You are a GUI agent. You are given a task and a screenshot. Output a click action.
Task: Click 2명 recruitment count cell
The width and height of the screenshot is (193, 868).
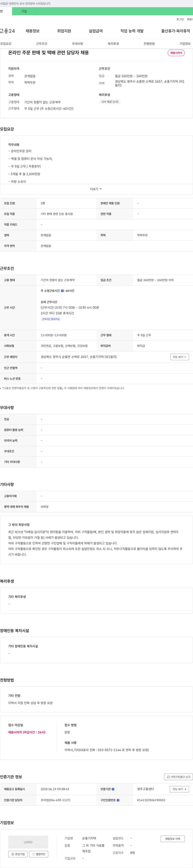[43, 203]
